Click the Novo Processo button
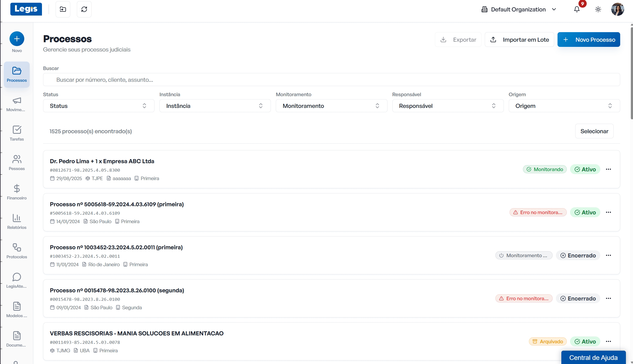 [589, 40]
